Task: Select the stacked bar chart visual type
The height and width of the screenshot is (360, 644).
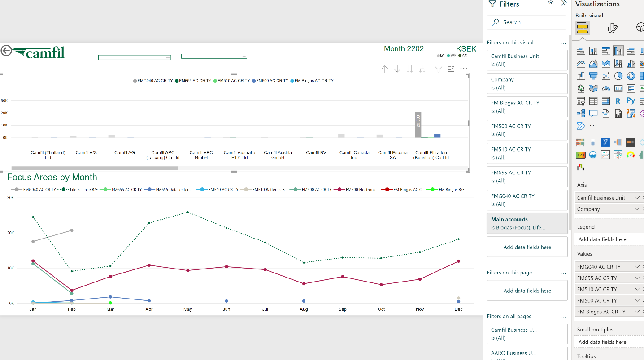Action: 581,51
